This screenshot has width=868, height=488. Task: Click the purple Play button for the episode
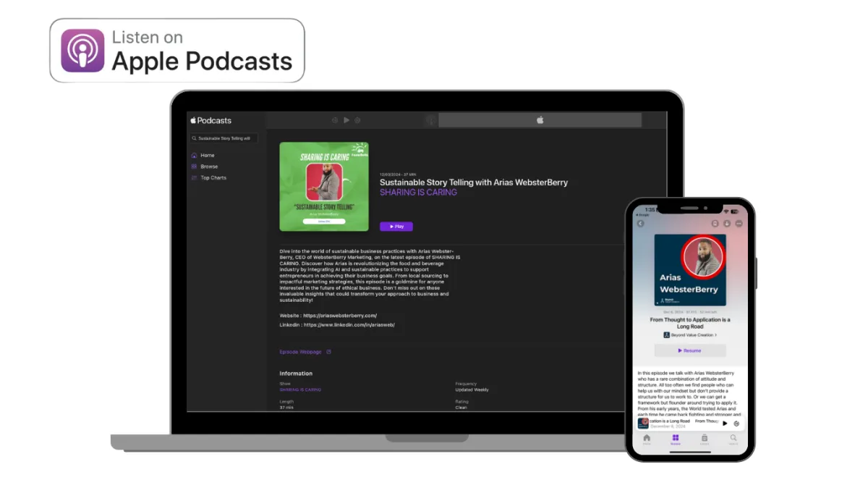coord(396,227)
